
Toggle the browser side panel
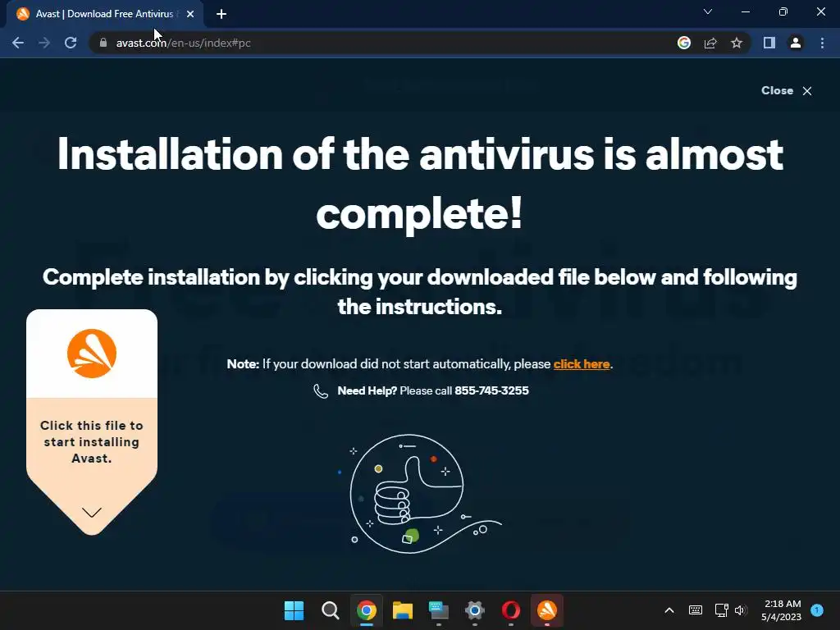click(769, 43)
